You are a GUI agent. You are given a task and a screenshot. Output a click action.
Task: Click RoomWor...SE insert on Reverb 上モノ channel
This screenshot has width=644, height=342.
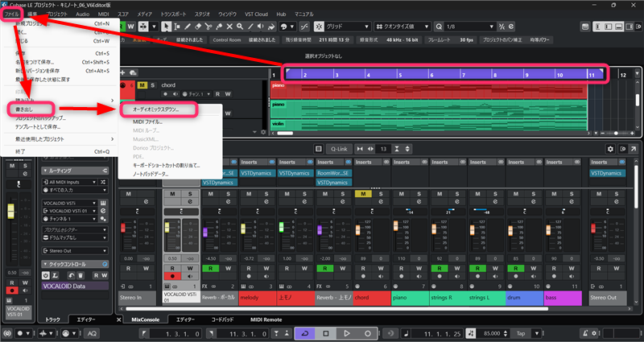332,173
